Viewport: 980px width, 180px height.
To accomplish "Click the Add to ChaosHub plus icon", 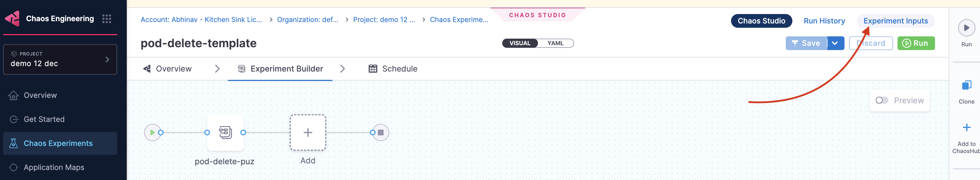I will pyautogui.click(x=966, y=128).
